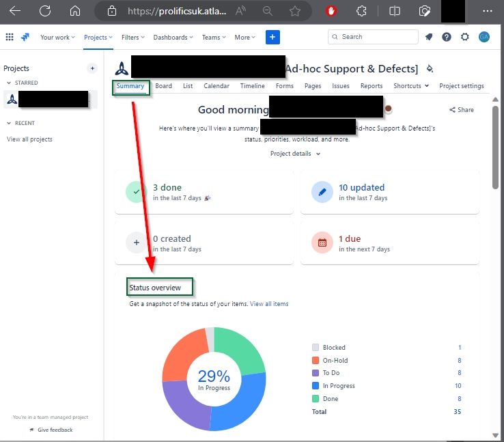The image size is (504, 442).
Task: Open the Calendar tab
Action: point(216,86)
